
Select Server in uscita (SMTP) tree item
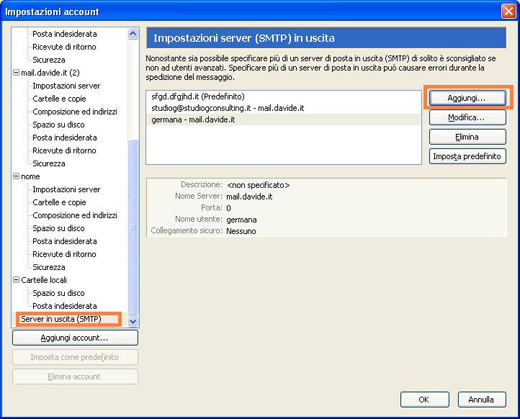point(61,319)
